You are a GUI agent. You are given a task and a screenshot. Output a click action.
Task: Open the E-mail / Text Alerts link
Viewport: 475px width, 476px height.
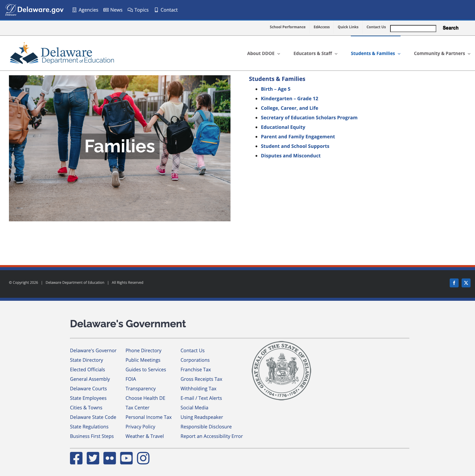[201, 398]
